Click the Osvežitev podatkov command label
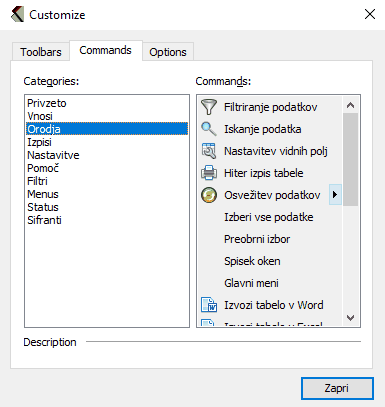Screen dimensions: 385x407 [x=272, y=195]
